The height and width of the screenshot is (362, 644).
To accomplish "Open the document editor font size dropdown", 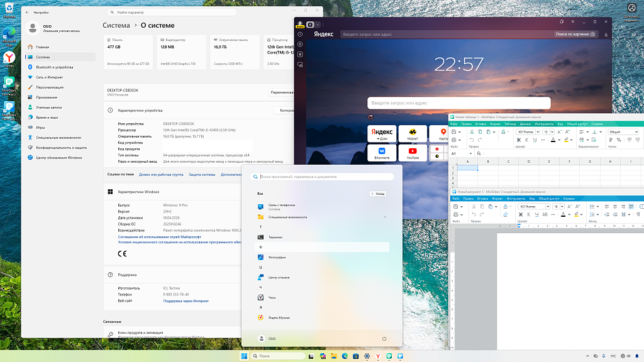I will click(x=562, y=206).
